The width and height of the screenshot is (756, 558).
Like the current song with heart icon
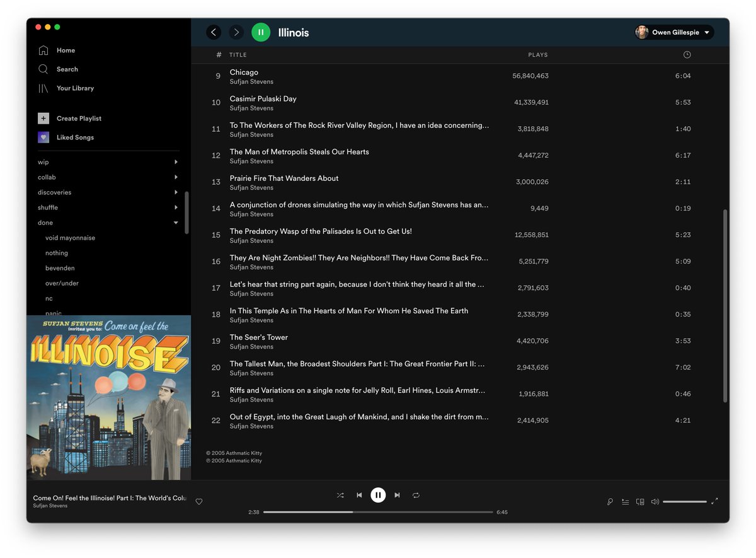click(x=199, y=502)
